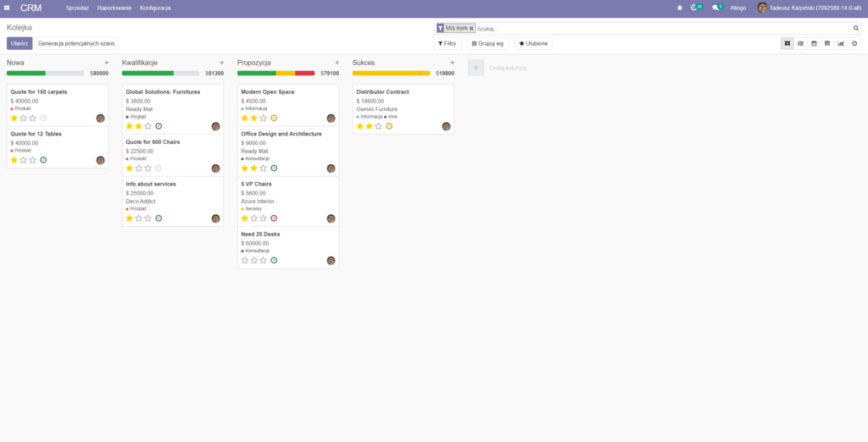Set third star priority on Distributor Contract
This screenshot has width=868, height=442.
379,126
